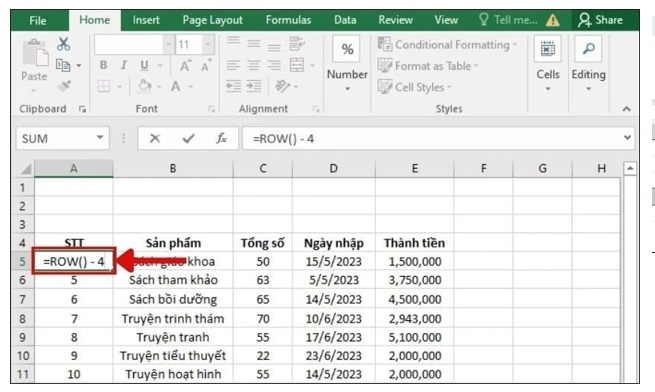Screen dimensions: 655x392
Task: Expand the Name Box dropdown showing SUM
Action: 100,137
